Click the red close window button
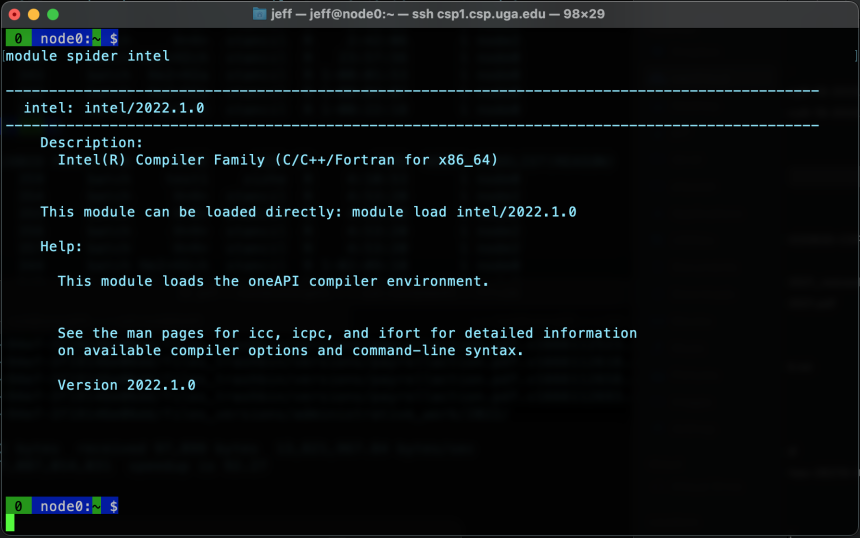Viewport: 860px width, 538px height. click(x=15, y=14)
